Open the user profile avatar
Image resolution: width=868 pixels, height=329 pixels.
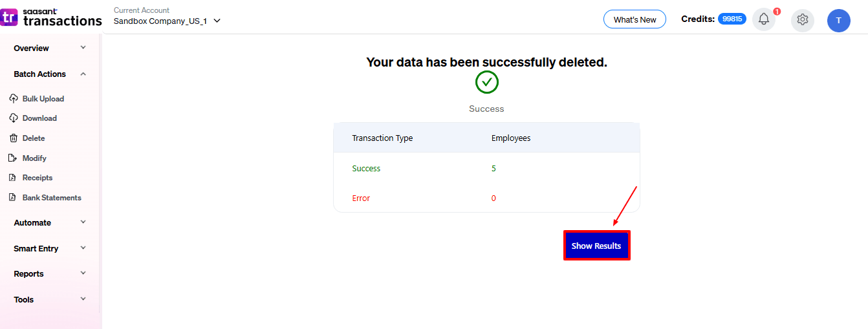pyautogui.click(x=839, y=20)
